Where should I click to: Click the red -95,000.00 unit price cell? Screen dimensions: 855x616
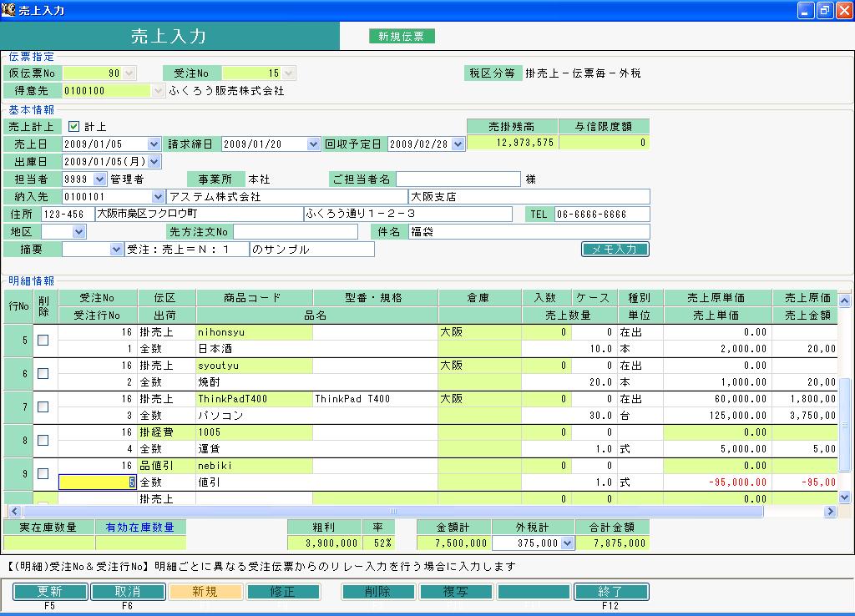coord(717,482)
